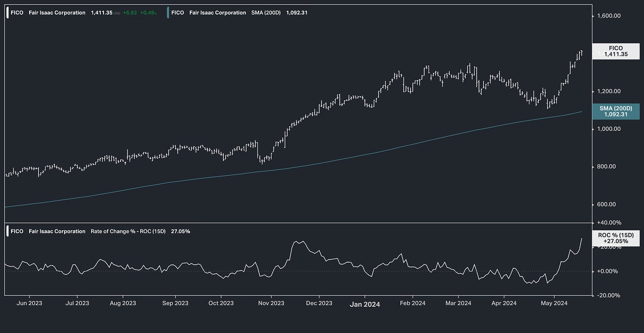Click Fair Isaac Corporation name in SMA legend

pos(218,13)
